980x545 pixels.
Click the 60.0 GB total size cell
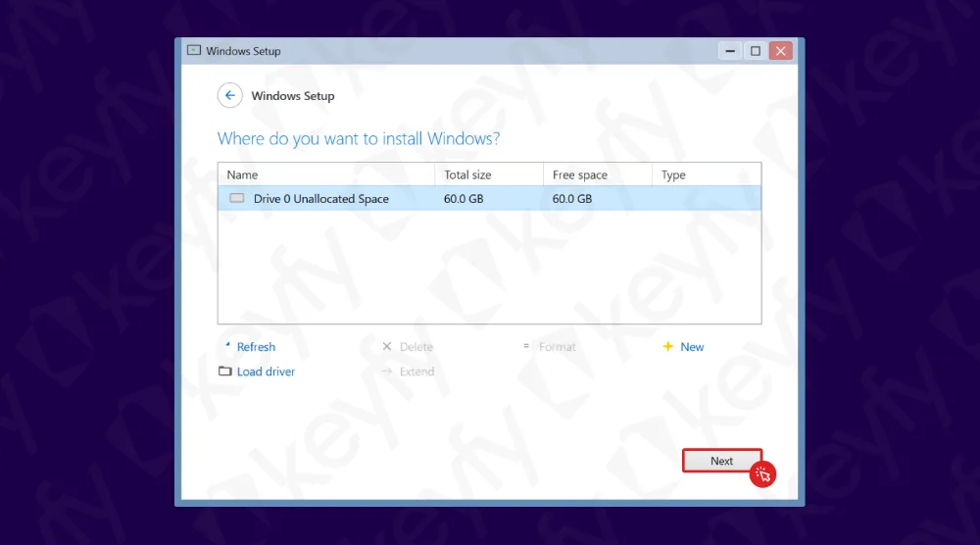coord(464,199)
